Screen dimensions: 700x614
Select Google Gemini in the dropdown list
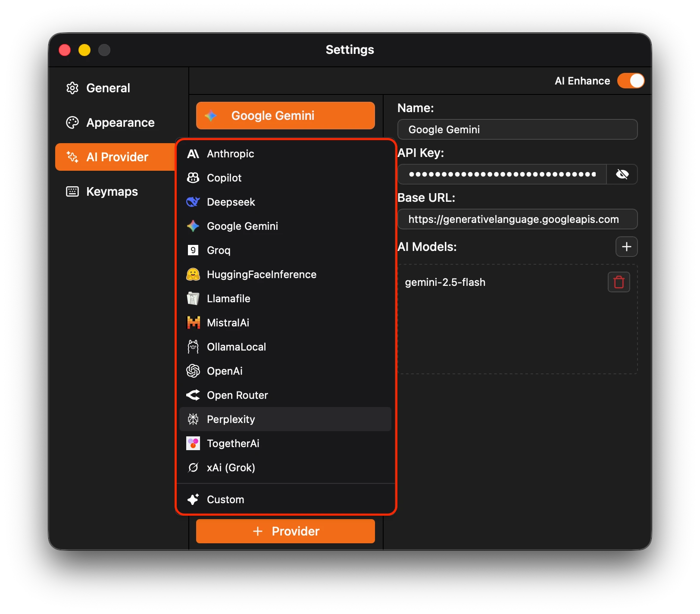pos(285,226)
